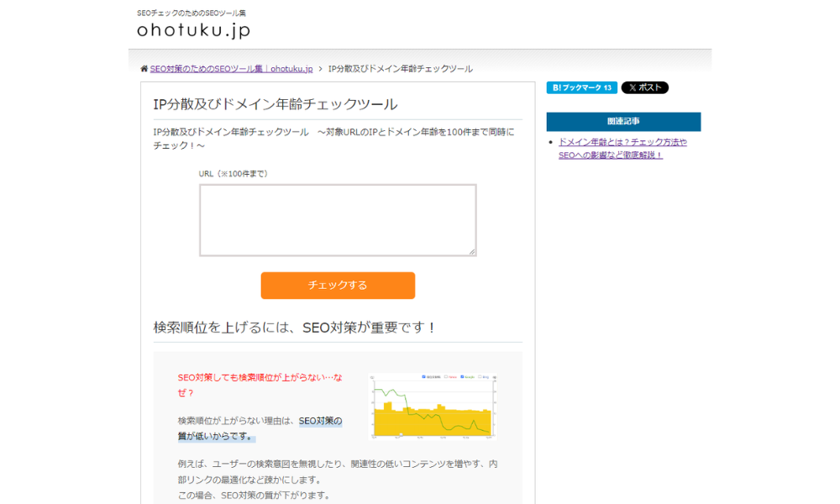This screenshot has width=840, height=504.
Task: Click inside the URL text area
Action: [338, 218]
